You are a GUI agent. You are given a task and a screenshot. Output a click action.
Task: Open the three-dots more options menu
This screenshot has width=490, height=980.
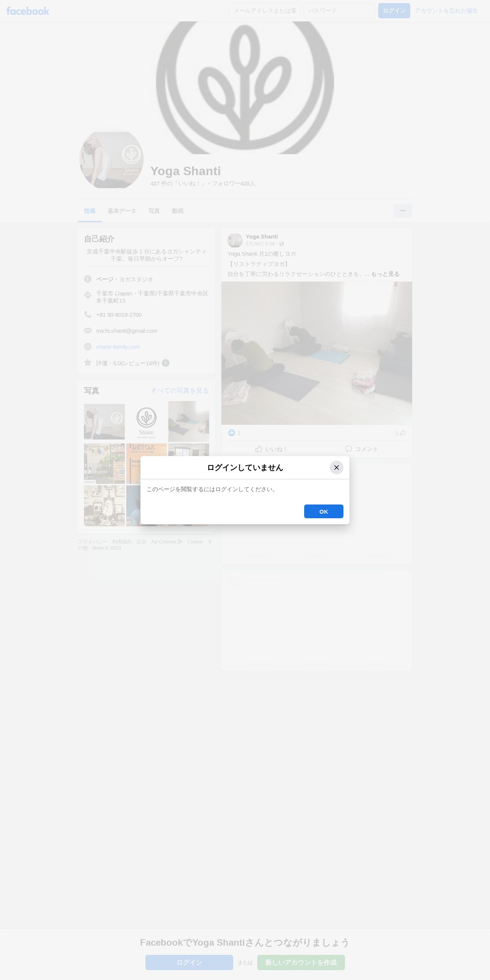[403, 211]
